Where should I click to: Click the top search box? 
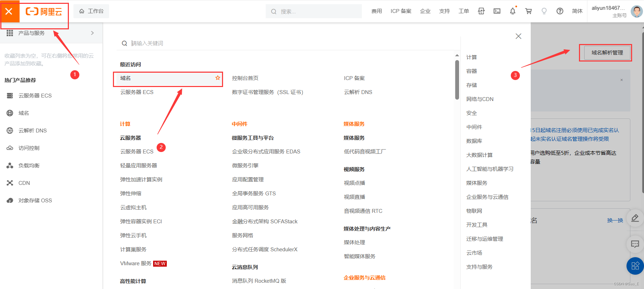click(314, 11)
